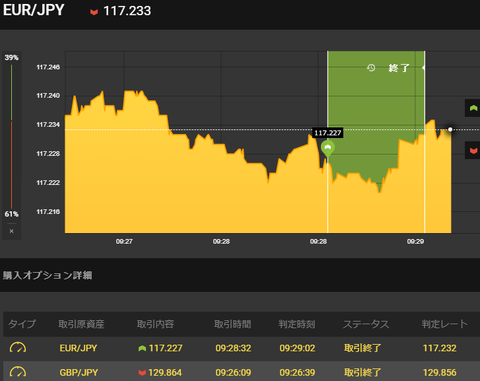Click the 判定レート column header
The height and width of the screenshot is (381, 480).
click(445, 324)
